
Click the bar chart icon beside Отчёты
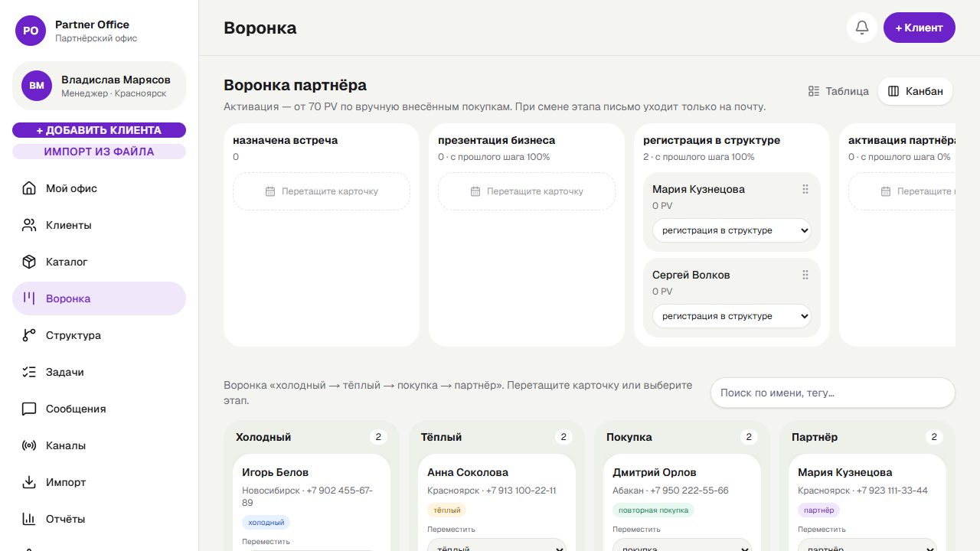29,519
